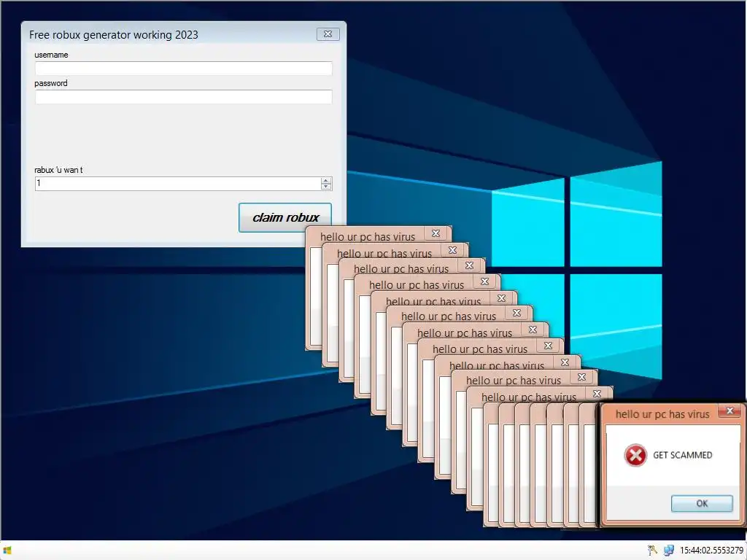This screenshot has height=560, width=747.
Task: Click the username label text
Action: 51,55
